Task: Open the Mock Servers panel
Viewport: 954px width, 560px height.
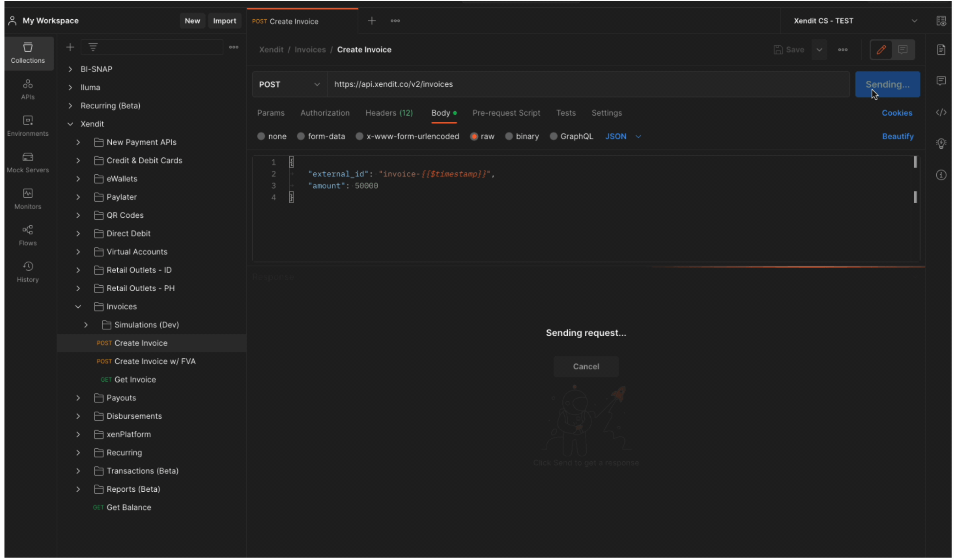Action: point(28,163)
